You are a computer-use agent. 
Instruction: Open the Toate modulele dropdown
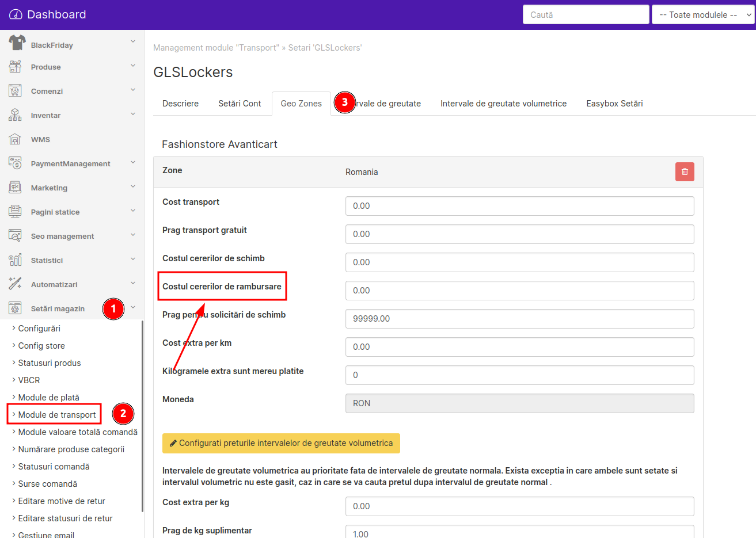(x=703, y=15)
